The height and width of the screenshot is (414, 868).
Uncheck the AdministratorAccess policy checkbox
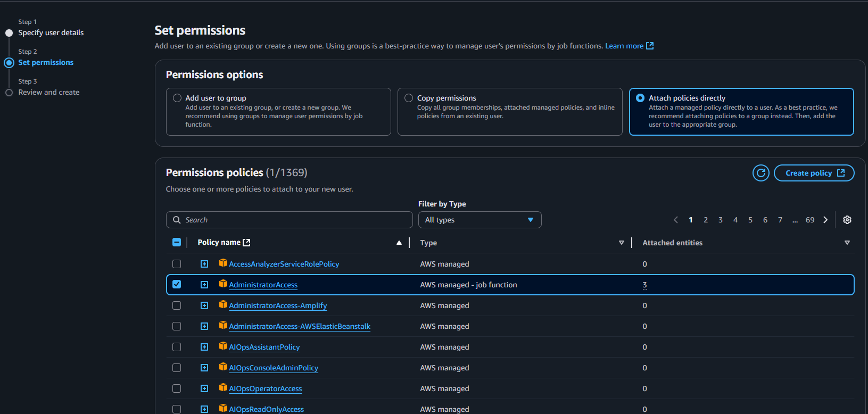[177, 285]
